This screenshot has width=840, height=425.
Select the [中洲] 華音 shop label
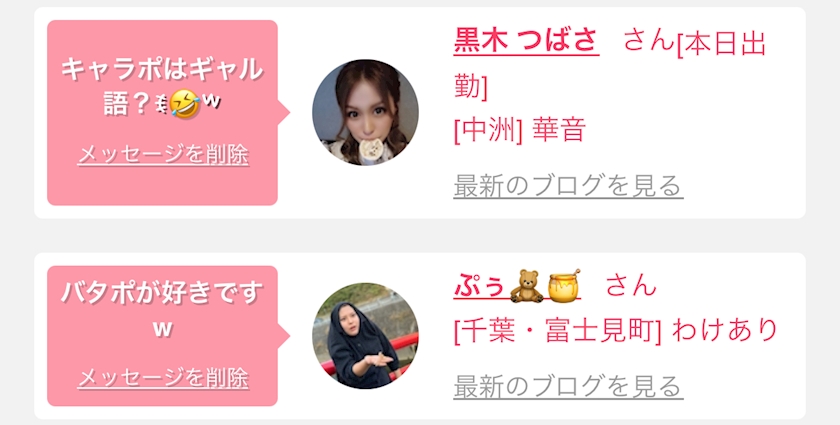[x=520, y=130]
